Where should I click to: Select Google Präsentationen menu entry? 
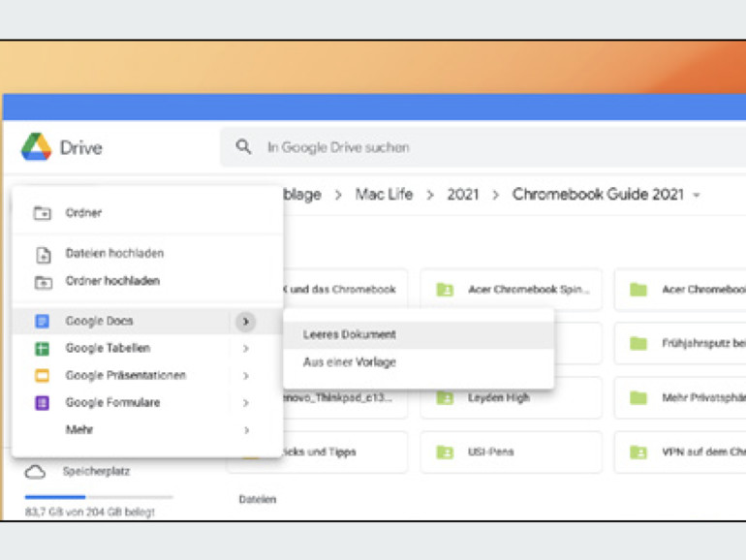point(147,375)
